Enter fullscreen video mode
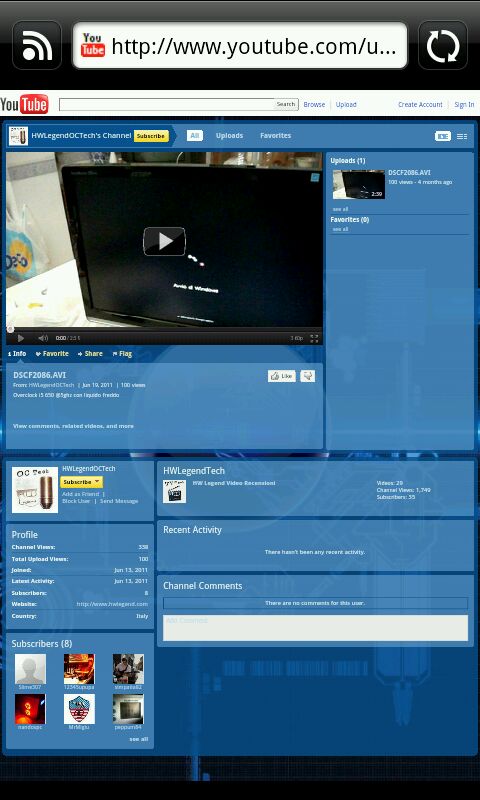 [314, 338]
